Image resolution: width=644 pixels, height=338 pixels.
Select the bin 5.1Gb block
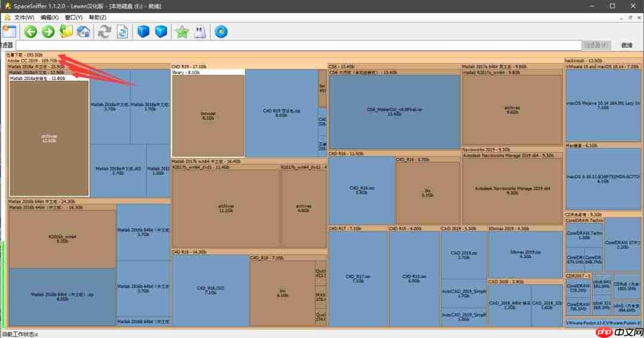point(428,193)
